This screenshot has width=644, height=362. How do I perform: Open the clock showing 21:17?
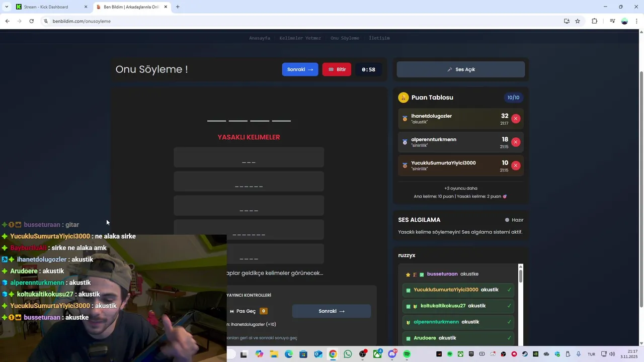pos(629,354)
